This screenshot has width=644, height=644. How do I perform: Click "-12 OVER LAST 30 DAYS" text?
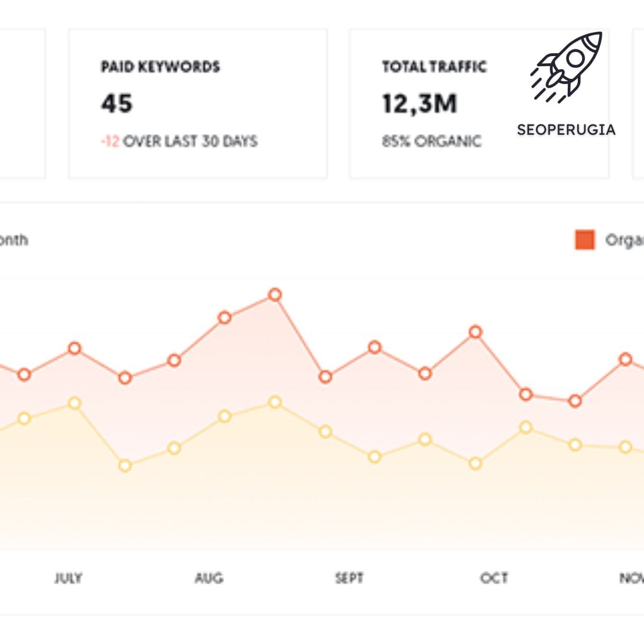(179, 141)
